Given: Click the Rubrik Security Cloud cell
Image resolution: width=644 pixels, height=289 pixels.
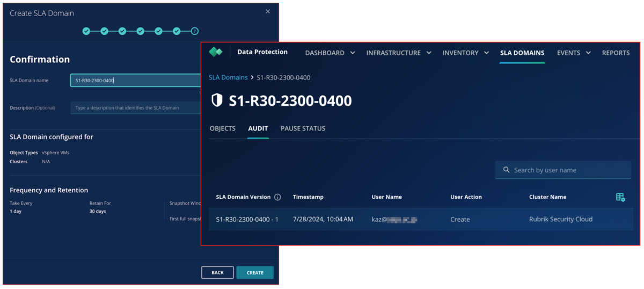Looking at the screenshot, I should tap(561, 219).
